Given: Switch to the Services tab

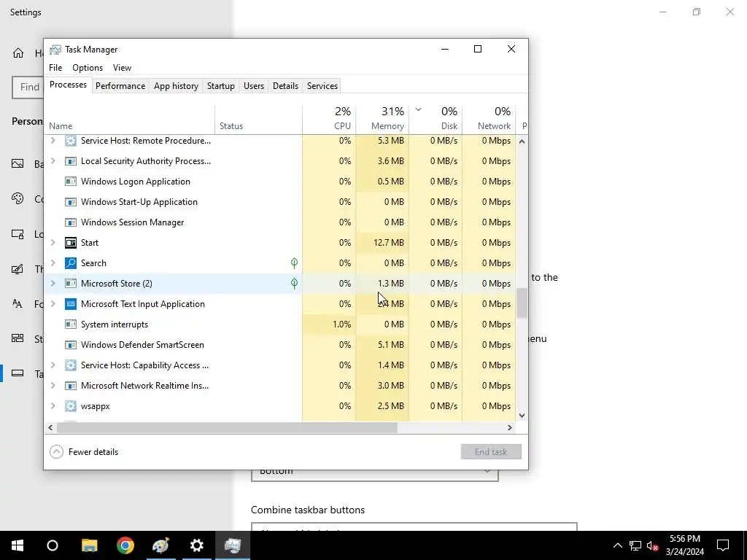Looking at the screenshot, I should click(x=322, y=86).
